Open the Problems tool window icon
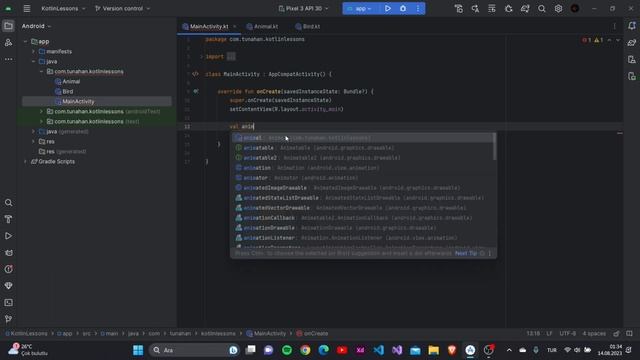 [8, 269]
